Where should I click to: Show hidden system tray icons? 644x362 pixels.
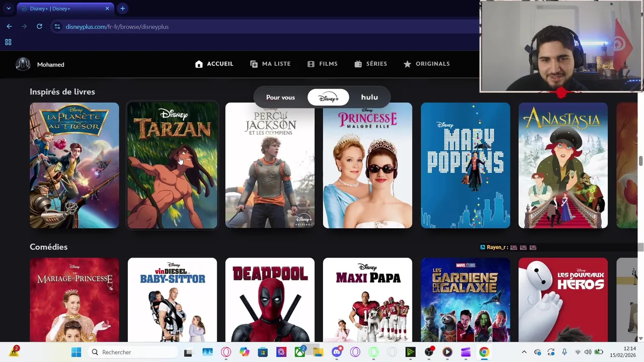(x=524, y=352)
